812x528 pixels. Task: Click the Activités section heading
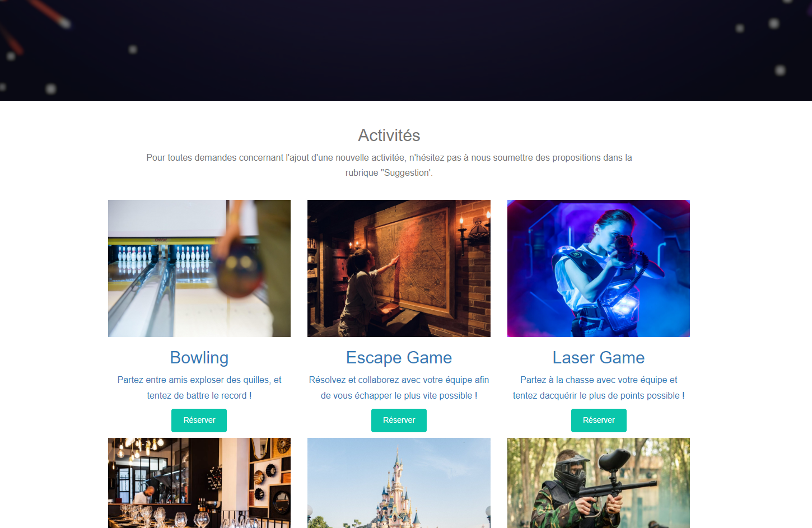tap(389, 135)
